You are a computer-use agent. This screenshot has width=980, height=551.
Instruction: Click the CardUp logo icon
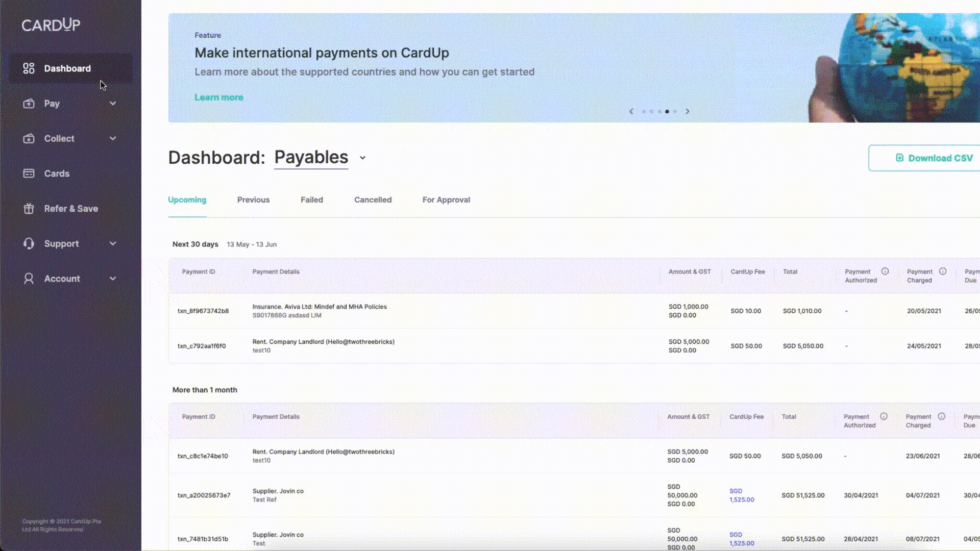[x=51, y=25]
